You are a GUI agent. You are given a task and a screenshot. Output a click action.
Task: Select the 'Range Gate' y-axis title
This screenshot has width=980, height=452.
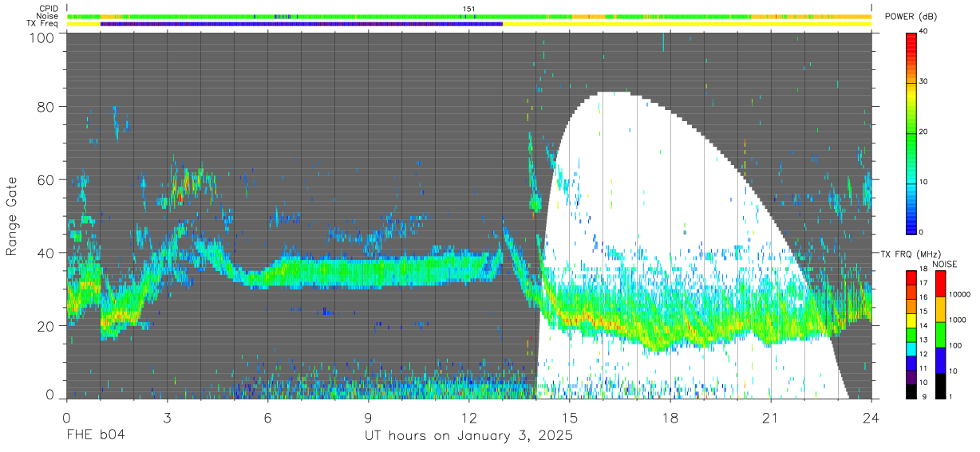click(x=12, y=217)
